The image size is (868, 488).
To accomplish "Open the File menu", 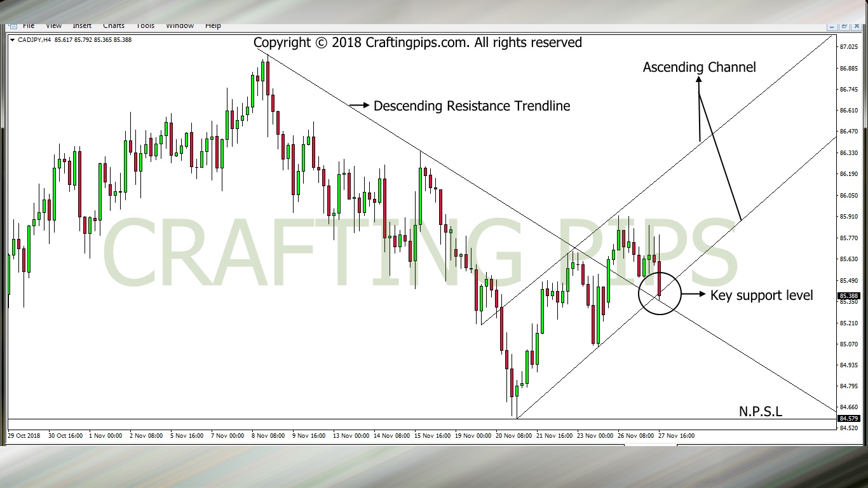I will tap(29, 26).
